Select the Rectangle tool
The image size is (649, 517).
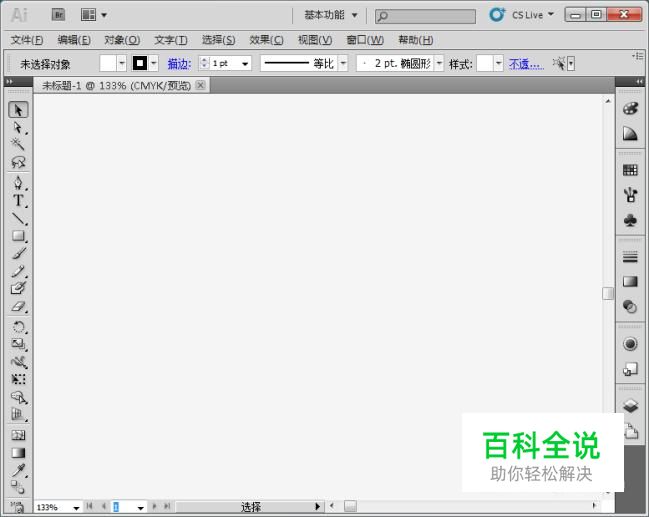point(18,236)
